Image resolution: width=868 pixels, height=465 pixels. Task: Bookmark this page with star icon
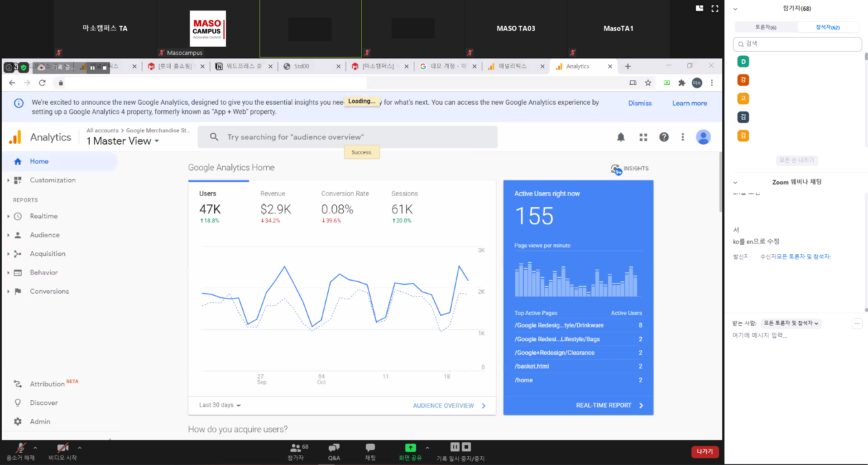tap(648, 83)
